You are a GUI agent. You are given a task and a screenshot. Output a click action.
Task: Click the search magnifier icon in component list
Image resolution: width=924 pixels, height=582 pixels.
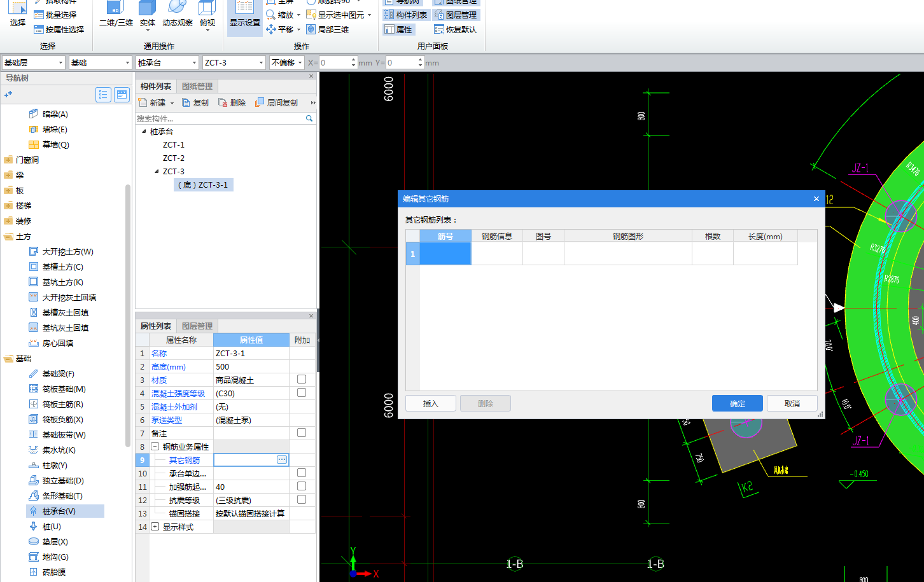[x=309, y=118]
